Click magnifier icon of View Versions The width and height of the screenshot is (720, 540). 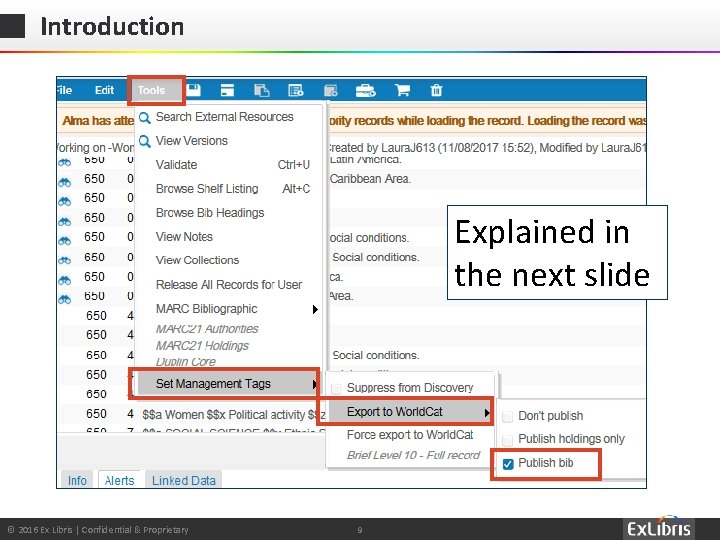pyautogui.click(x=145, y=141)
